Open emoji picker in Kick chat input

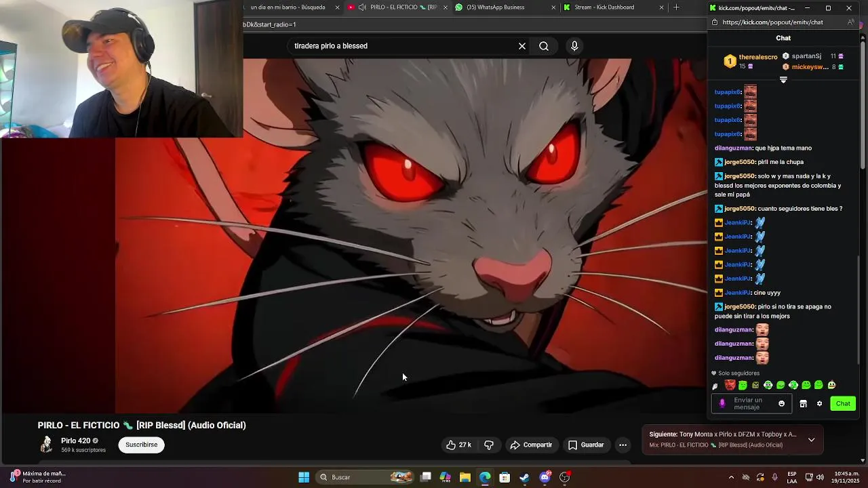point(781,403)
